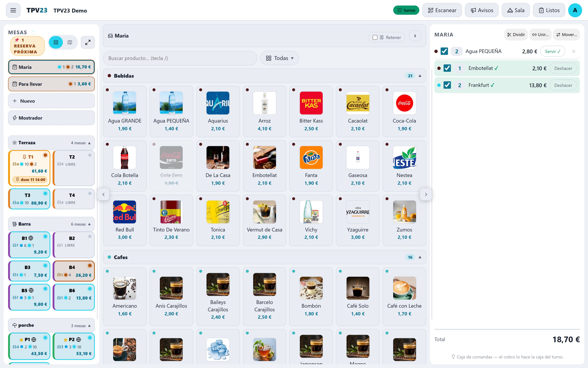Open the Mostrador counter order

51,118
